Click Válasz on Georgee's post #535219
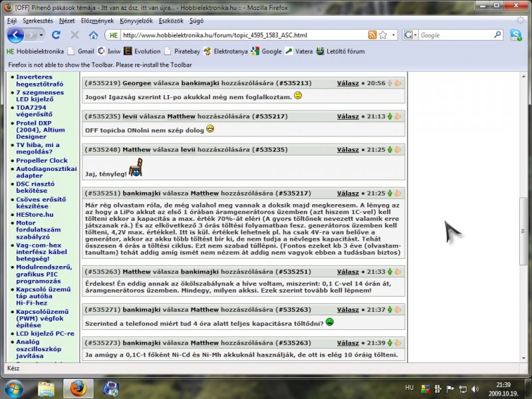532x399 pixels. coord(348,83)
